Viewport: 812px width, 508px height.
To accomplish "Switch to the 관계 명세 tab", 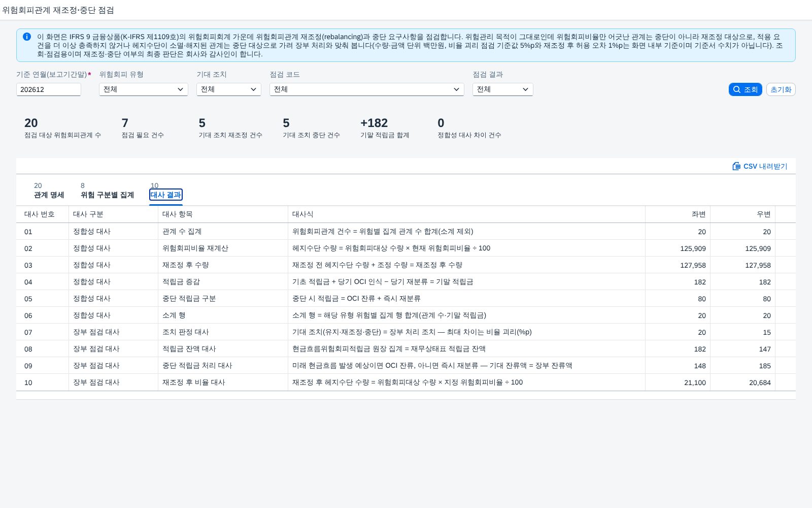I will coord(49,195).
